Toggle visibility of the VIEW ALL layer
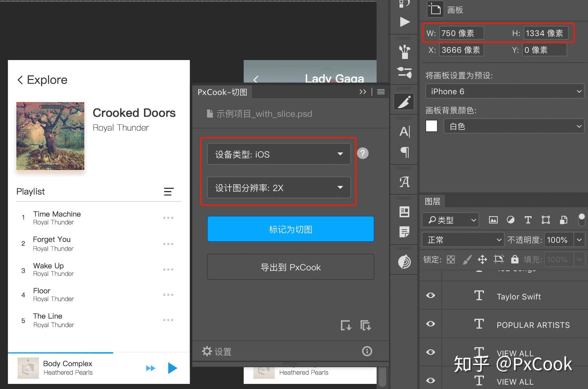 pos(430,352)
